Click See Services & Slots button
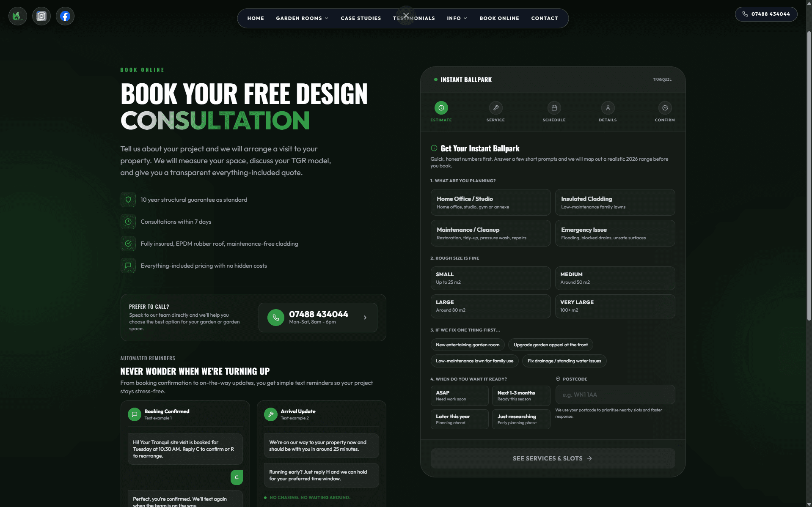The height and width of the screenshot is (507, 812). click(x=553, y=458)
